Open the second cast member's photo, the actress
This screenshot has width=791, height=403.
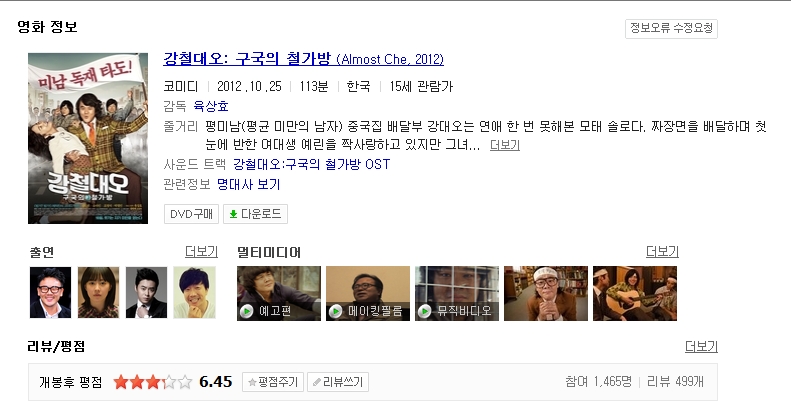click(98, 293)
